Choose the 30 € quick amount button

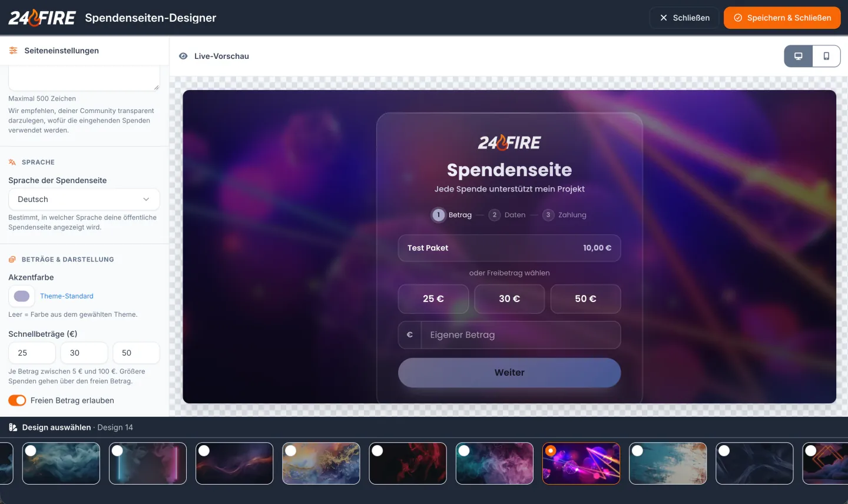pos(509,299)
